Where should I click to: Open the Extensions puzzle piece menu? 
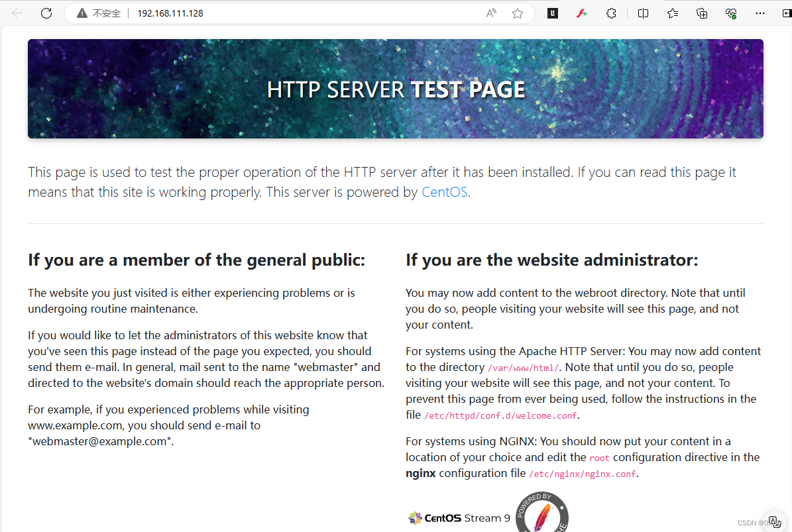point(611,14)
